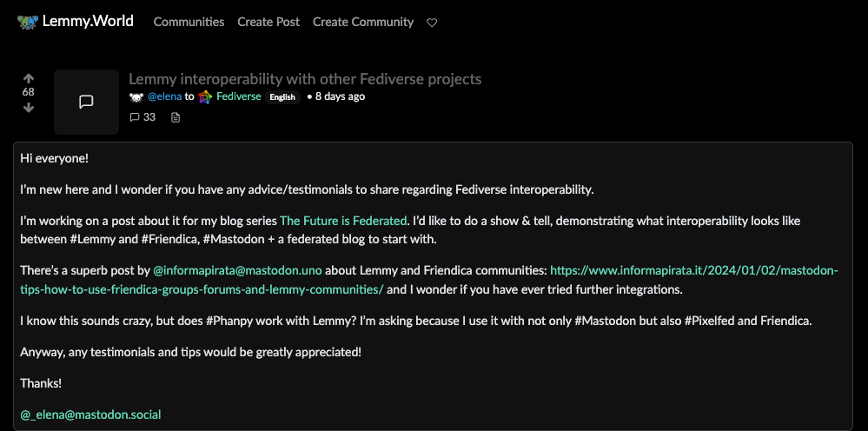Click elena's avatar icon

pyautogui.click(x=136, y=96)
